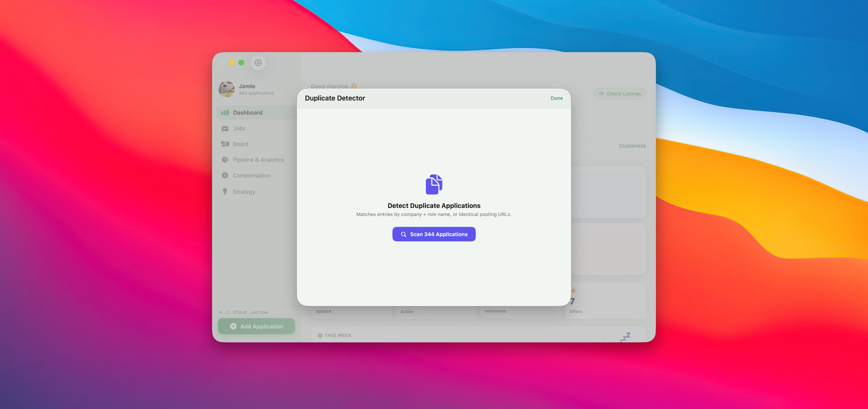Dismiss the dialog with the Done link
Viewport: 868px width, 409px height.
pyautogui.click(x=556, y=98)
